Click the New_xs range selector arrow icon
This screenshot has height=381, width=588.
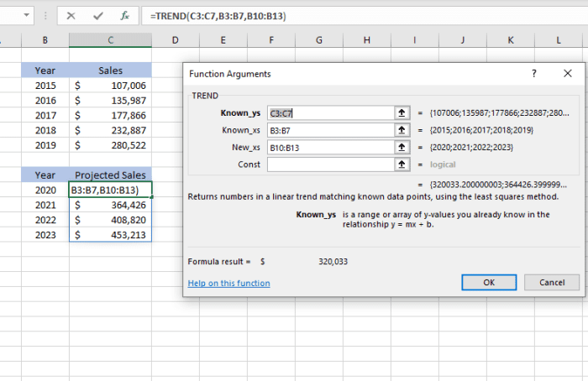click(x=402, y=147)
